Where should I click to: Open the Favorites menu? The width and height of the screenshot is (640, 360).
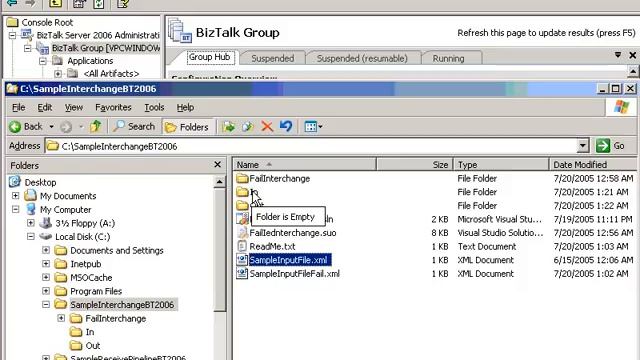[113, 107]
